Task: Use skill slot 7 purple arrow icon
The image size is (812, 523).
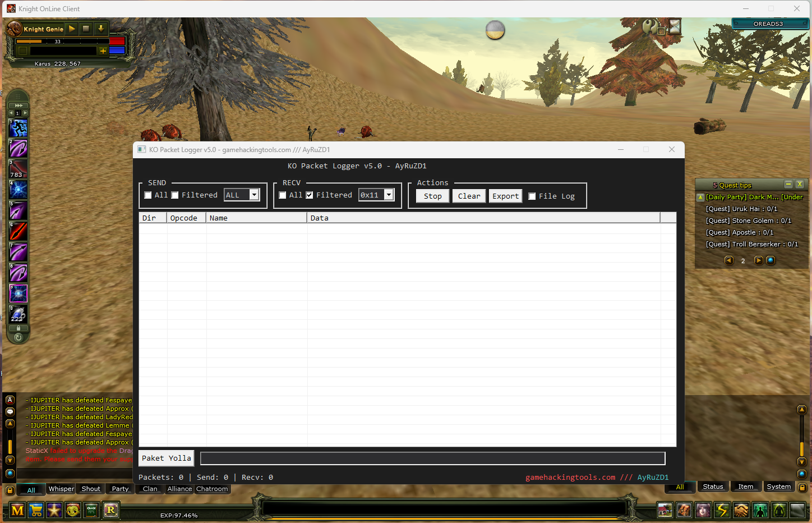Action: click(x=19, y=252)
